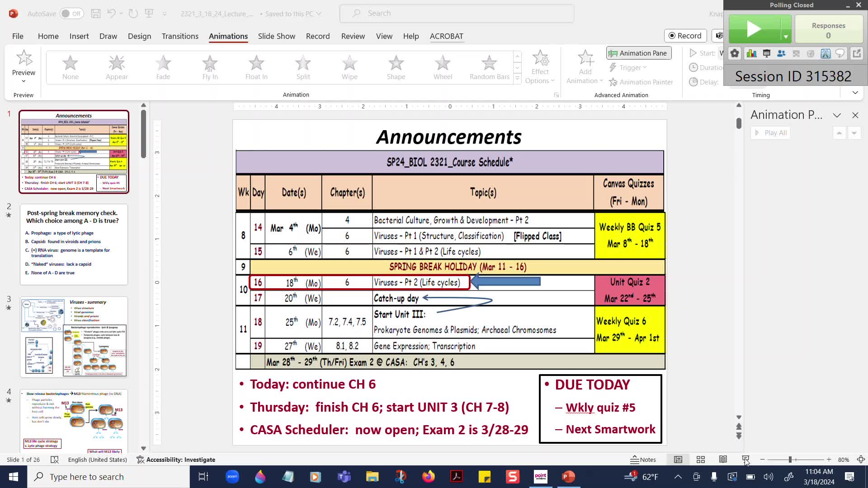Click the Record button

pyautogui.click(x=685, y=36)
